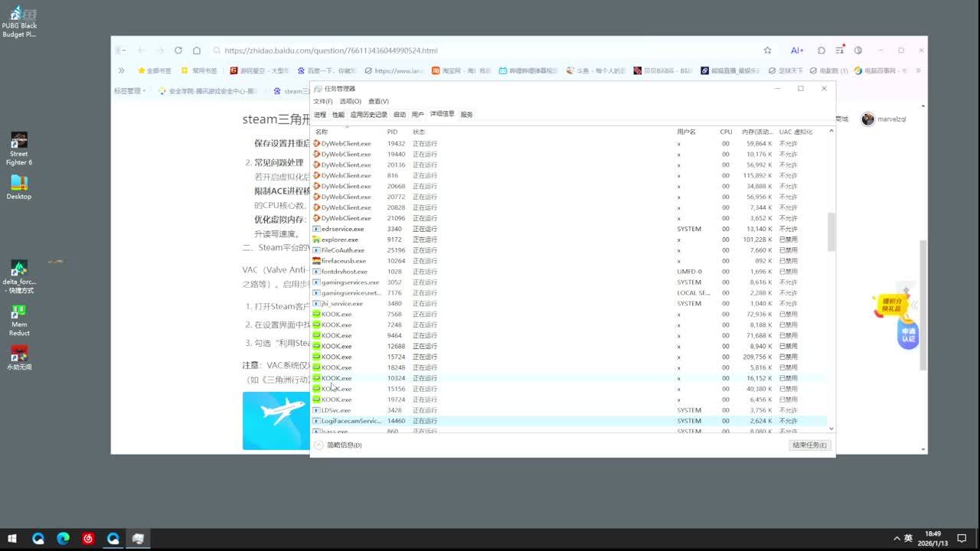Click the NetEase Music taskbar icon

(x=88, y=539)
